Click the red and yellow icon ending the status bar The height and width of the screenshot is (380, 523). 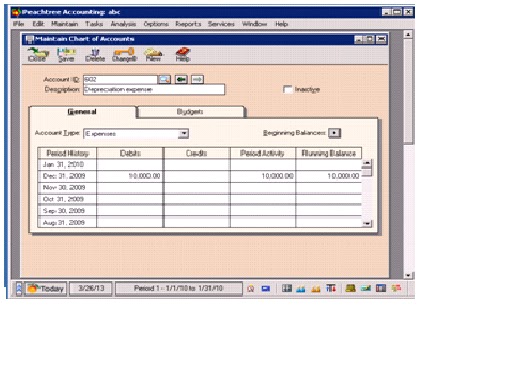click(x=396, y=288)
